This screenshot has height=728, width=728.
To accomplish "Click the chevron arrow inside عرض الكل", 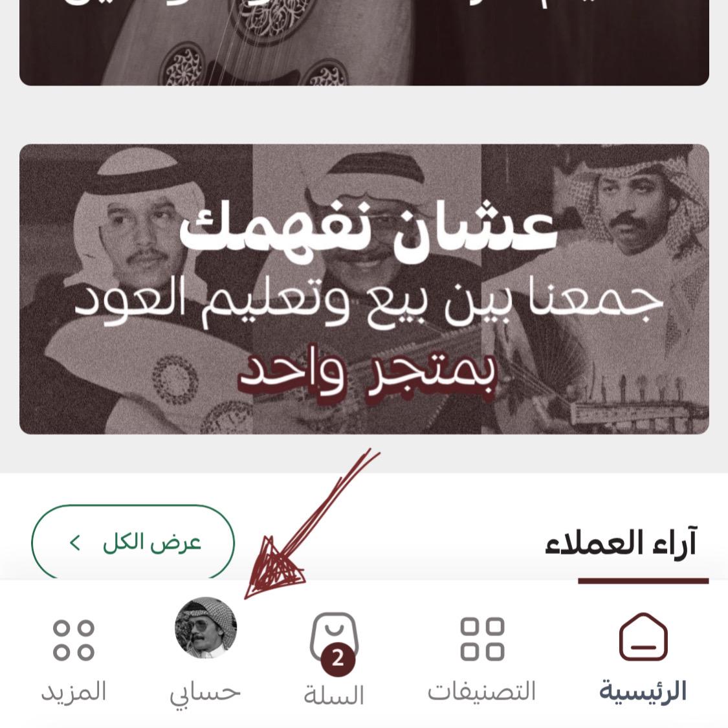I will 75,542.
